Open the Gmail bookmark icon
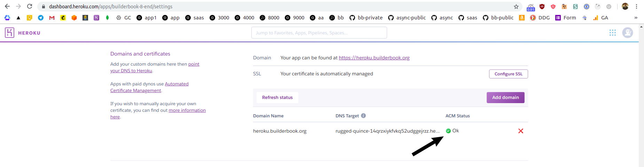The width and height of the screenshot is (644, 167). [52, 18]
